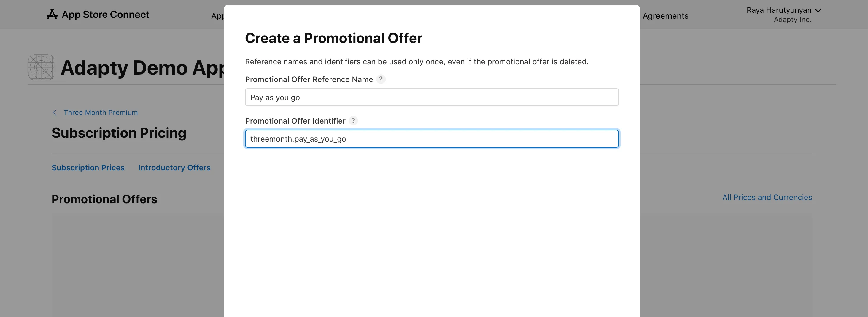The image size is (868, 317).
Task: Click the Promotional Offer Identifier label
Action: pyautogui.click(x=295, y=121)
